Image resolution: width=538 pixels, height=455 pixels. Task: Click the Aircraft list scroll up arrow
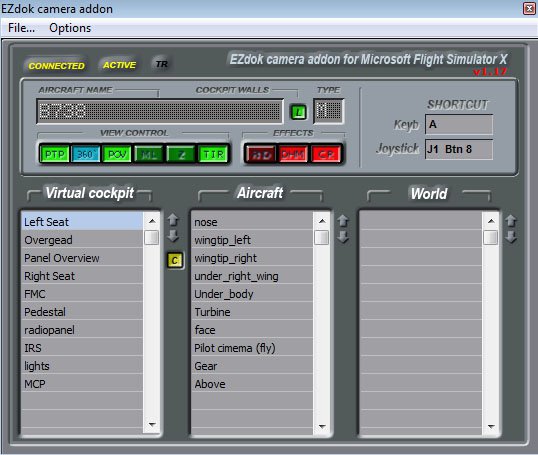[322, 221]
